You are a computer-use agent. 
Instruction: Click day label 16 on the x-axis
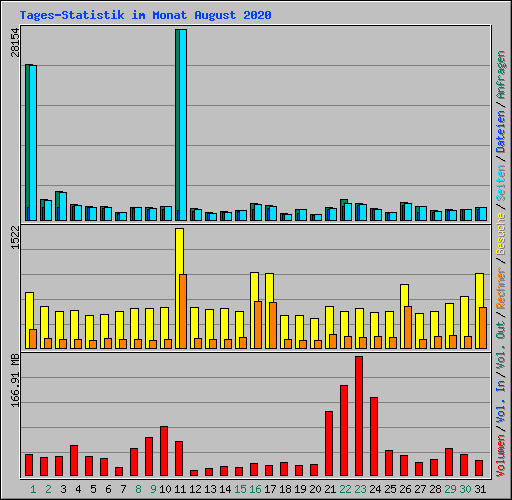[x=255, y=489]
